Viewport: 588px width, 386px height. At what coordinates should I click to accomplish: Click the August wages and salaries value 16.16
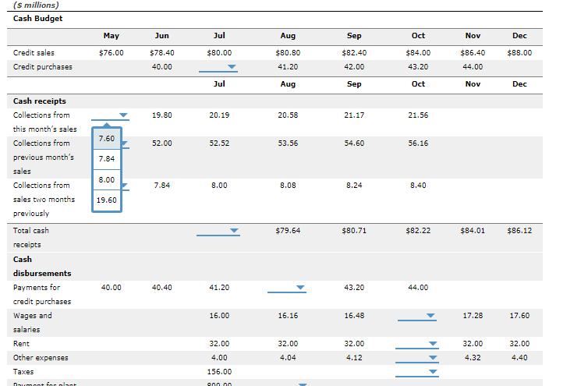tap(288, 316)
